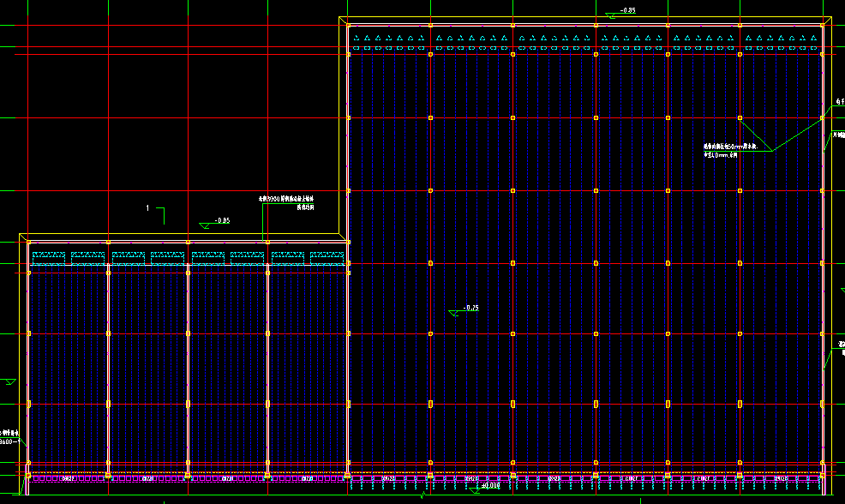This screenshot has width=845, height=504.
Task: Click the bottom-left corner column of the small building
Action: 28,476
